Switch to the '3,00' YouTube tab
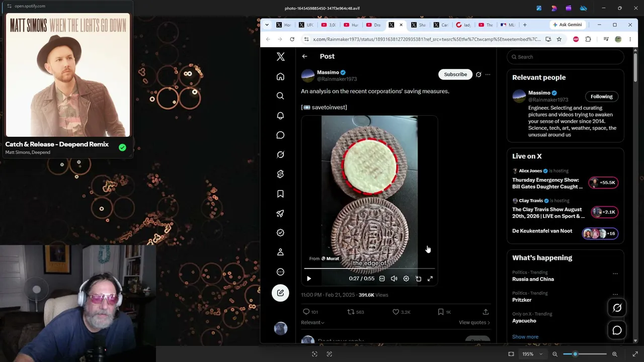The height and width of the screenshot is (362, 644). click(329, 25)
